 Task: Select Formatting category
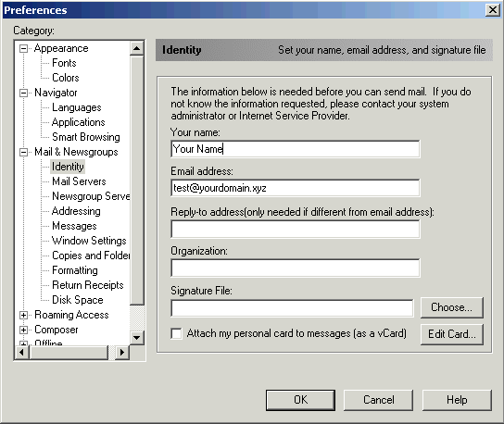pos(74,270)
